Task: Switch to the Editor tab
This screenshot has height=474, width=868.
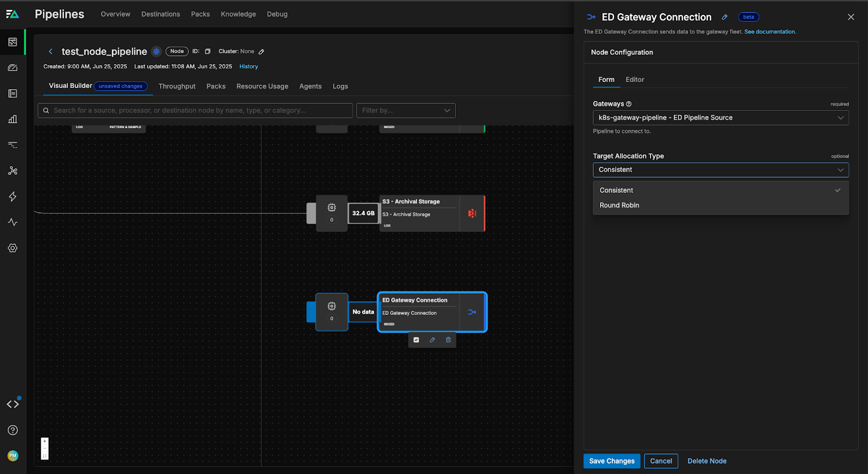Action: (635, 80)
